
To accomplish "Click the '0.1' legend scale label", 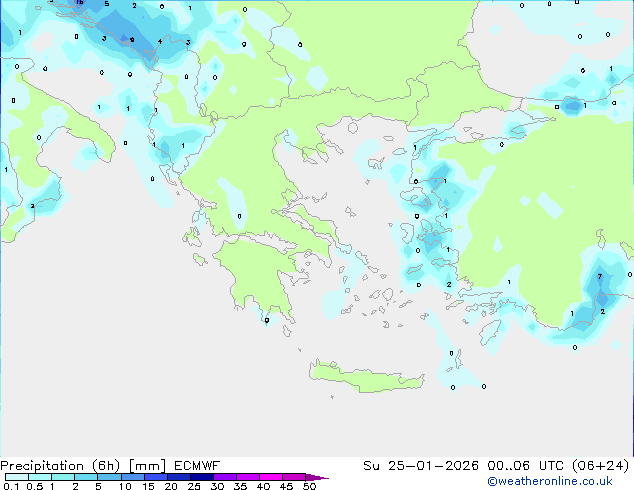I will (11, 486).
